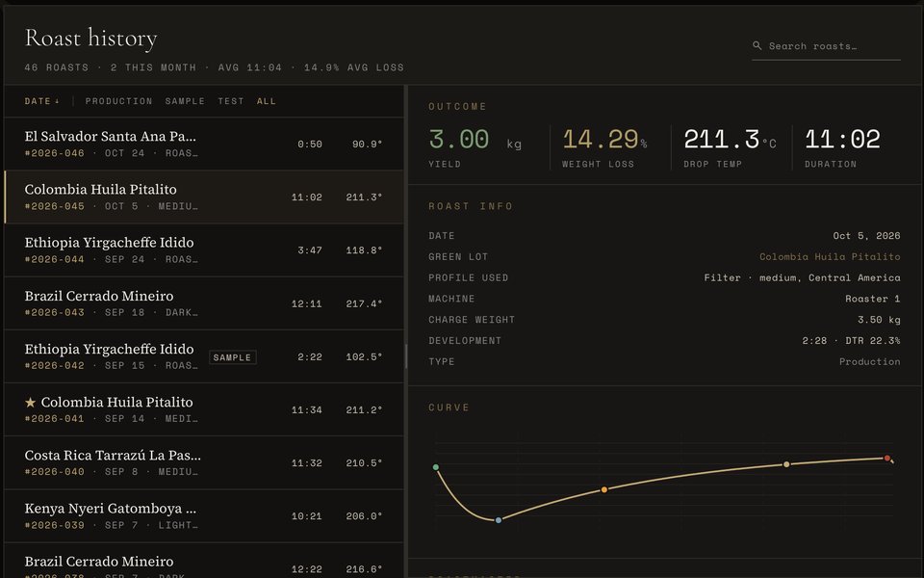Focus the Search roasts field
The height and width of the screenshot is (578, 924).
(826, 46)
